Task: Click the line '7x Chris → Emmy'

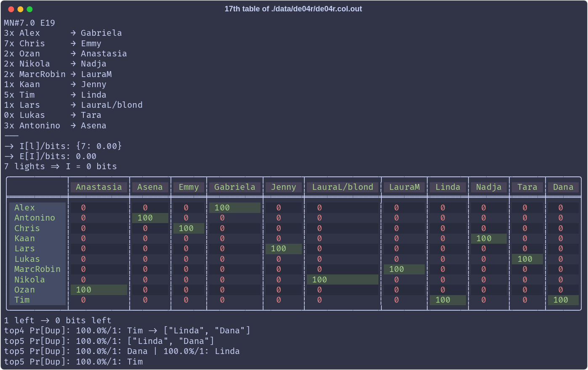Action: (53, 43)
